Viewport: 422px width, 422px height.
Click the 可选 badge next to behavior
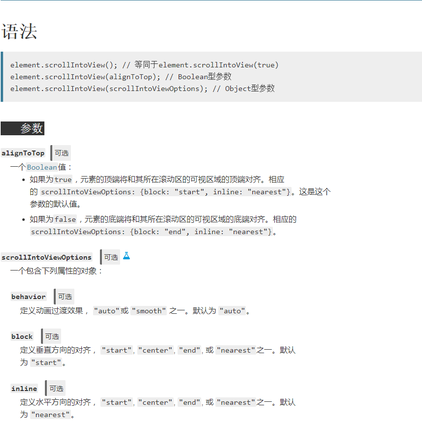click(65, 297)
